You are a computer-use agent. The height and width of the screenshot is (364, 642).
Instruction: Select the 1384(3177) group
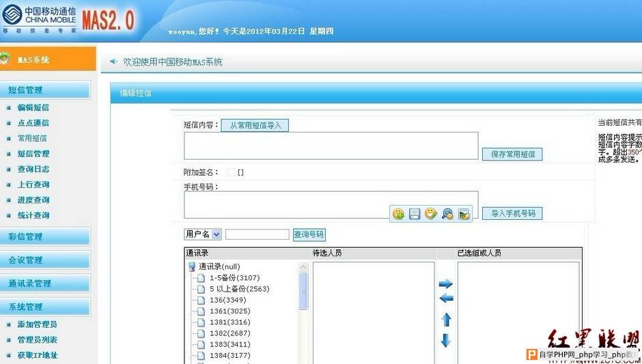(x=229, y=355)
